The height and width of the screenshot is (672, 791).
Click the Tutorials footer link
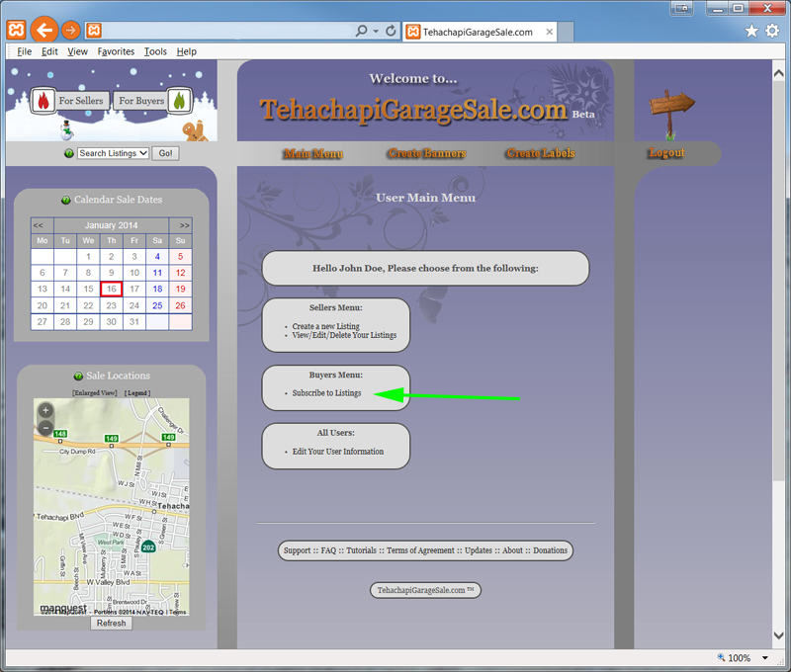(x=361, y=550)
